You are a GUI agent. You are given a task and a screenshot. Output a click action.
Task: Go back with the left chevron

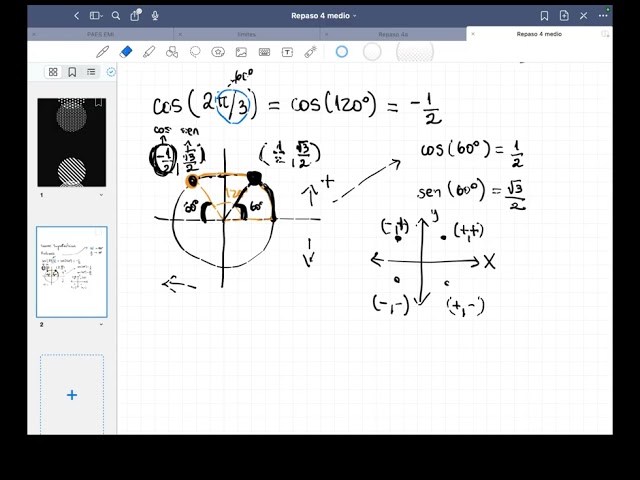click(x=76, y=16)
